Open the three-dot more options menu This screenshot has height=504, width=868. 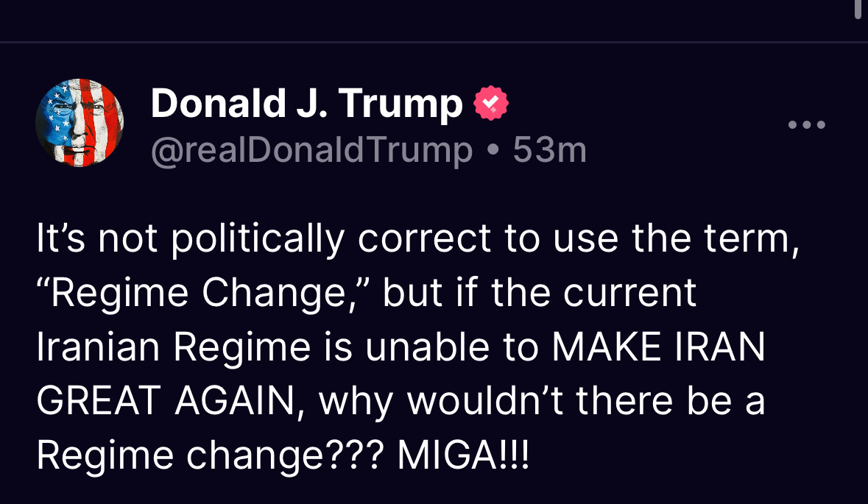[807, 125]
